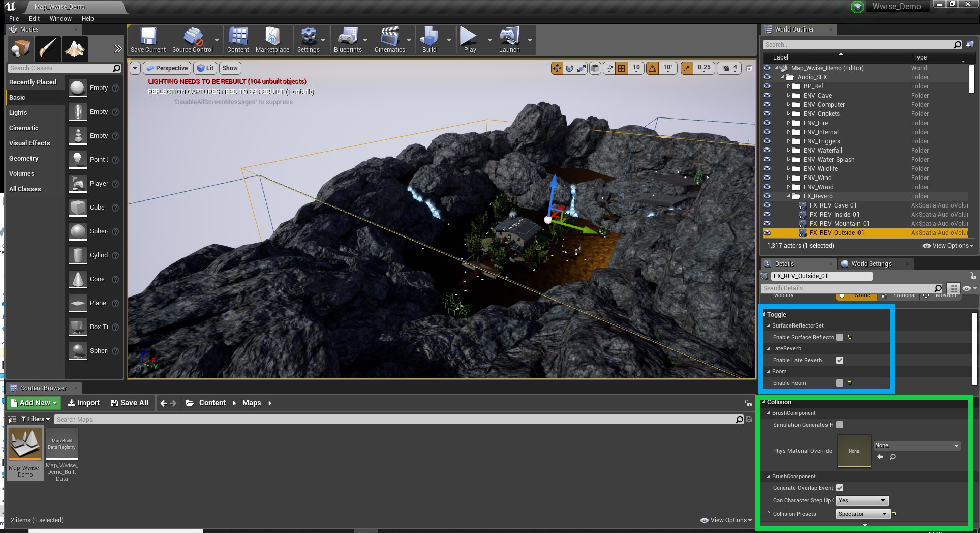Open the Marketplace icon
This screenshot has height=533, width=980.
[272, 40]
